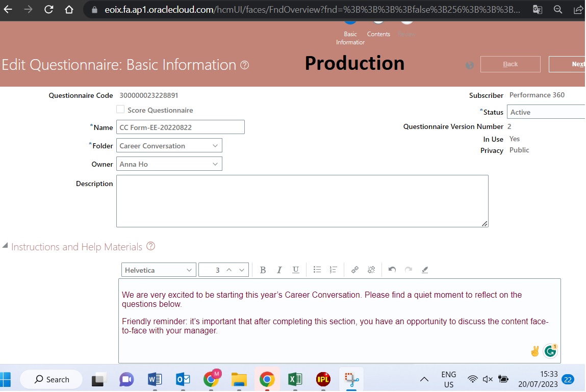Select the bulleted list icon
The height and width of the screenshot is (392, 586).
[317, 270]
